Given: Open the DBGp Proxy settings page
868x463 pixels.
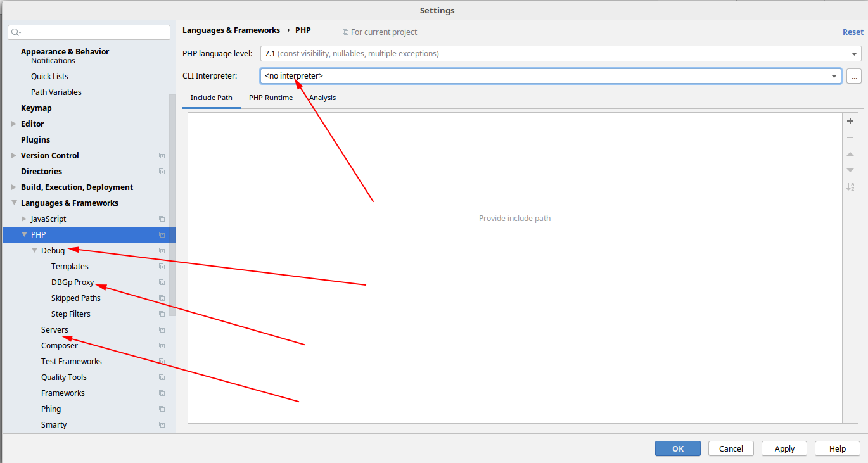Looking at the screenshot, I should [x=72, y=282].
